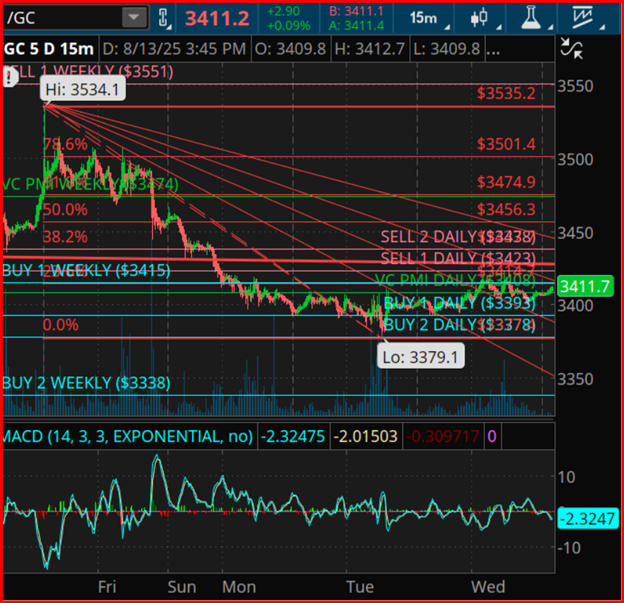Click the collapse arrows icon below toolbar
Screen dimensions: 624x603
[x=572, y=46]
